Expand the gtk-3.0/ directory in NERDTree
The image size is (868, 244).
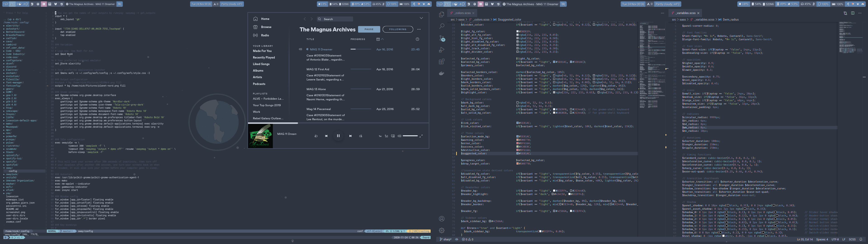click(11, 101)
